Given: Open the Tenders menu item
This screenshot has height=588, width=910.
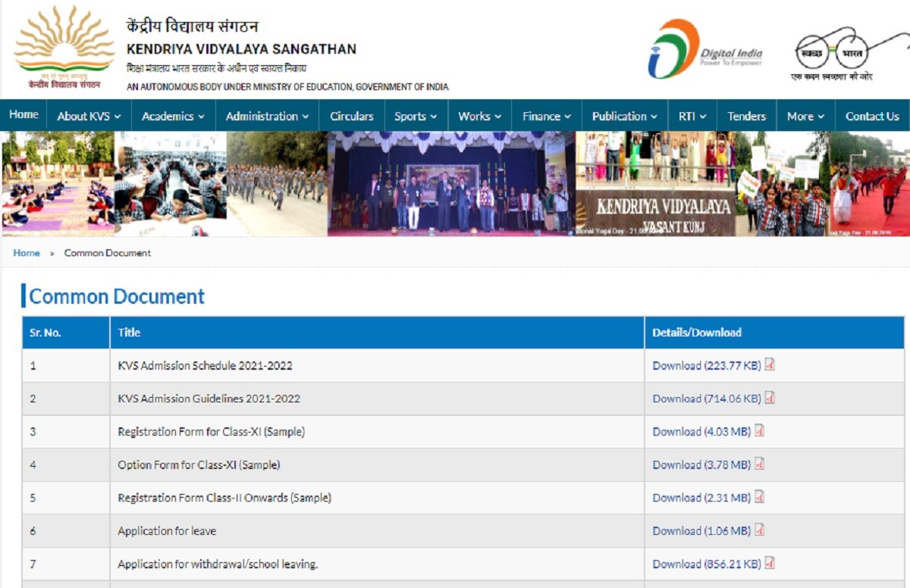Looking at the screenshot, I should point(746,116).
